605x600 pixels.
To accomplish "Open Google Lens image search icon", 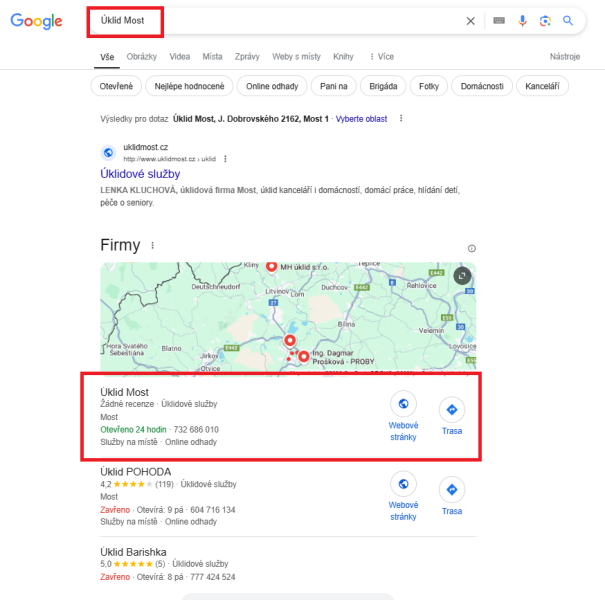I will pyautogui.click(x=545, y=21).
